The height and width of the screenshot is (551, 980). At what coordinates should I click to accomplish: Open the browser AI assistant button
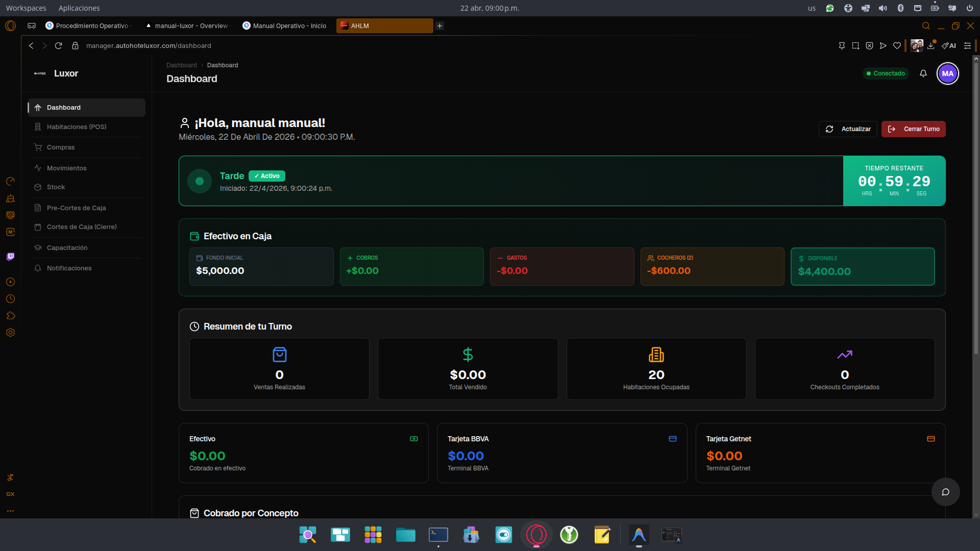pos(949,46)
